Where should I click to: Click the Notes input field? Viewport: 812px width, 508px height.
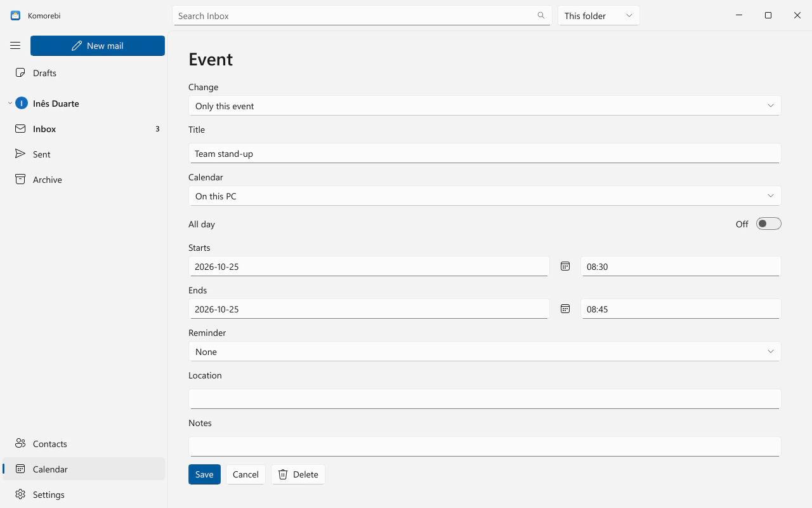tap(485, 446)
